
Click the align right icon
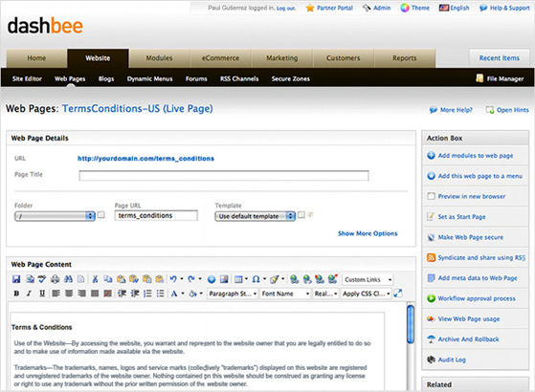tap(82, 294)
